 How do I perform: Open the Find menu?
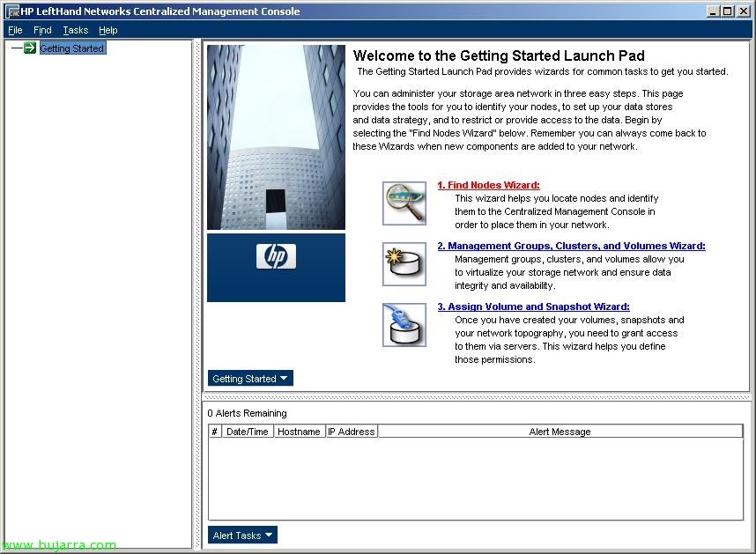42,30
